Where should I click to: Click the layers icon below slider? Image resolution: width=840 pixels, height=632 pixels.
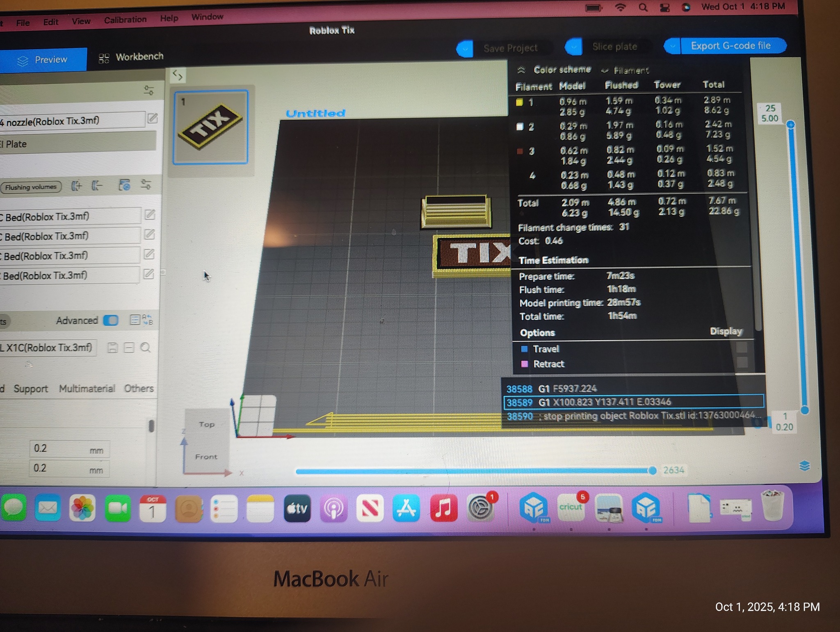tap(804, 466)
